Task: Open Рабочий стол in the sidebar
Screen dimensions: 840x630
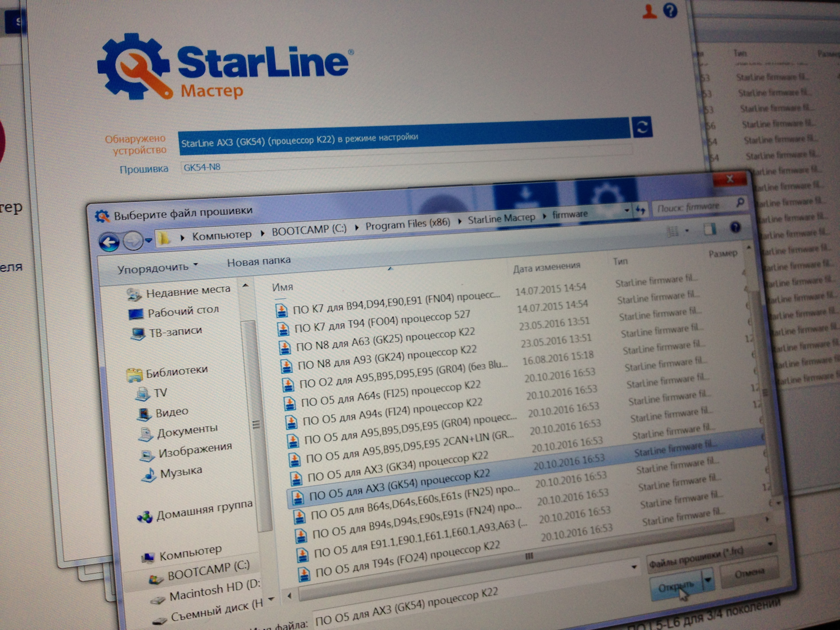Action: tap(182, 311)
